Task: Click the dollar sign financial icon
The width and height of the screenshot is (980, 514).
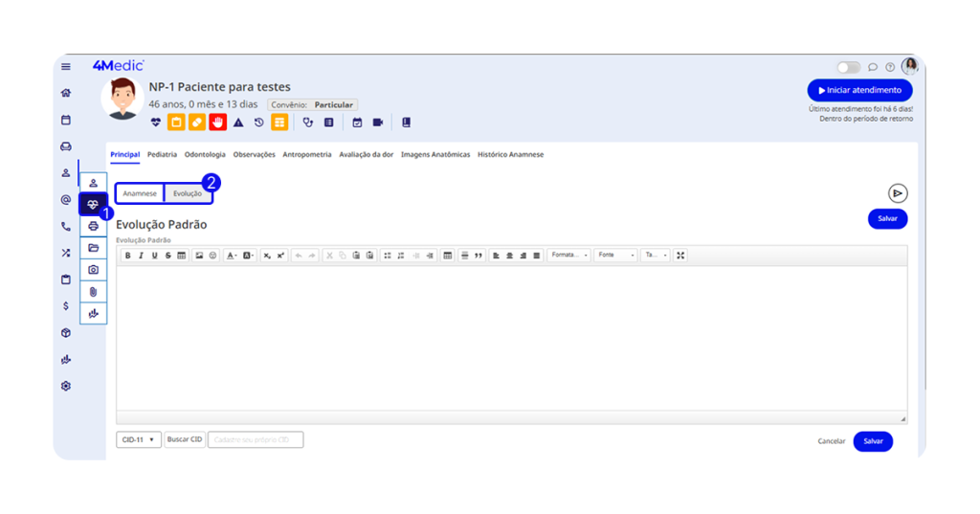Action: (x=66, y=306)
